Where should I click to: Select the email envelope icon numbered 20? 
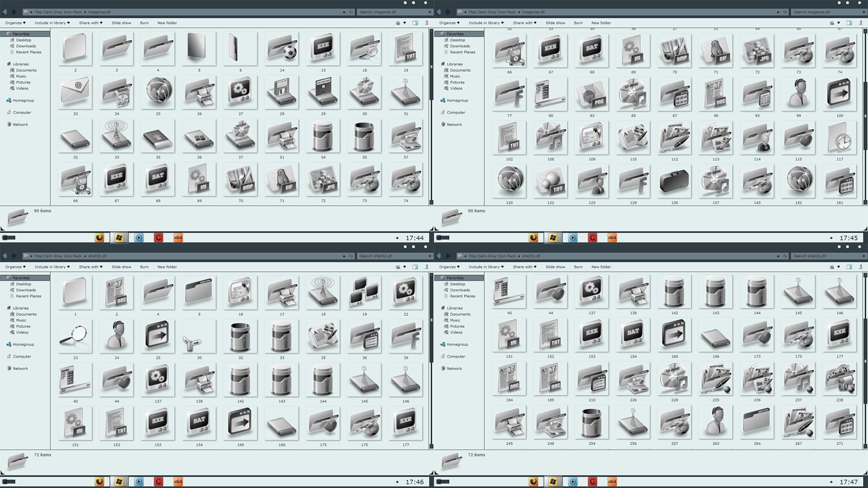[x=75, y=92]
